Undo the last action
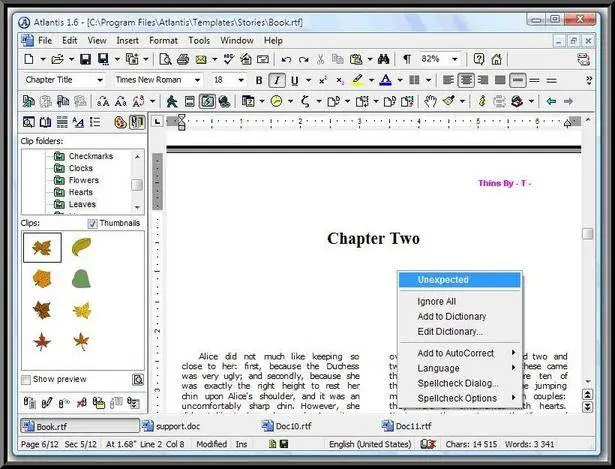 click(286, 59)
